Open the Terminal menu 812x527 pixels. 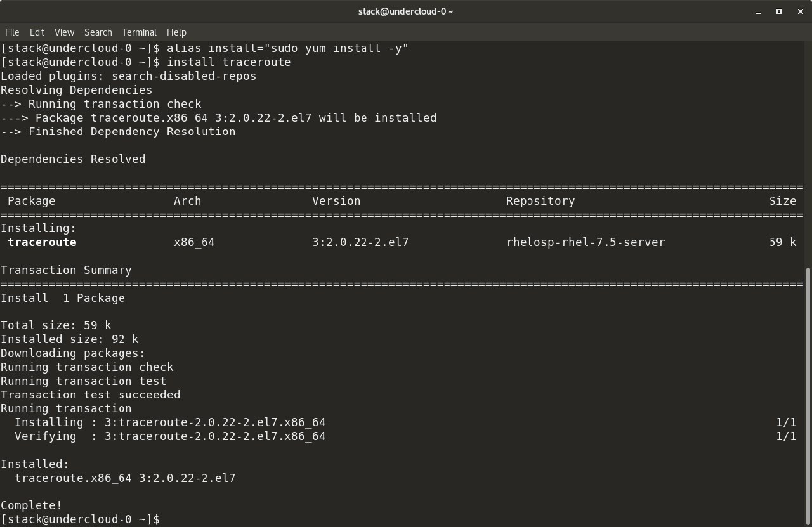click(x=139, y=32)
